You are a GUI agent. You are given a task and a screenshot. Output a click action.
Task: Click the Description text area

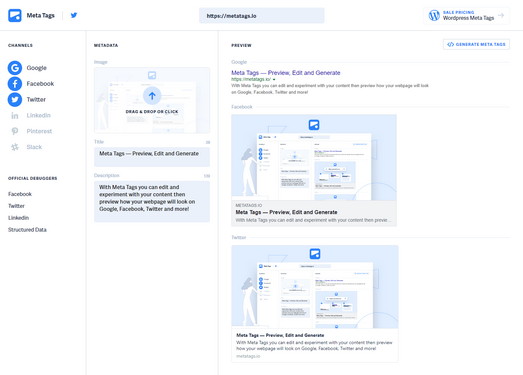[x=152, y=202]
